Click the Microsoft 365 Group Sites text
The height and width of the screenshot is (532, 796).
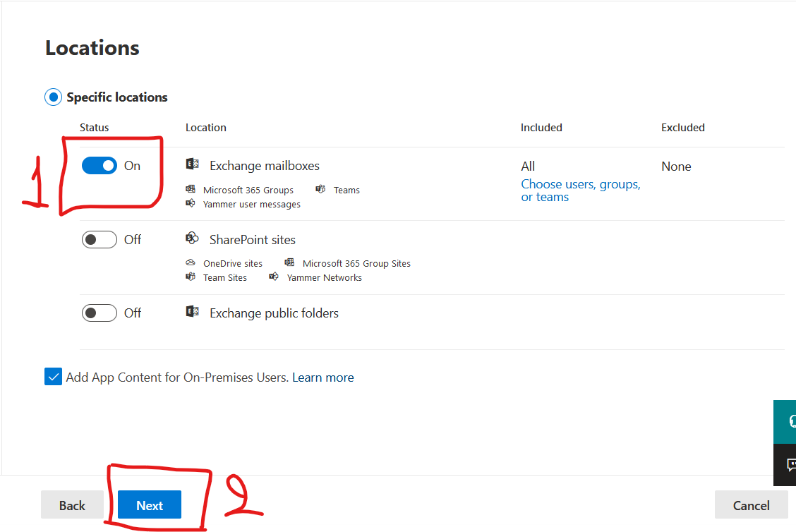[356, 263]
